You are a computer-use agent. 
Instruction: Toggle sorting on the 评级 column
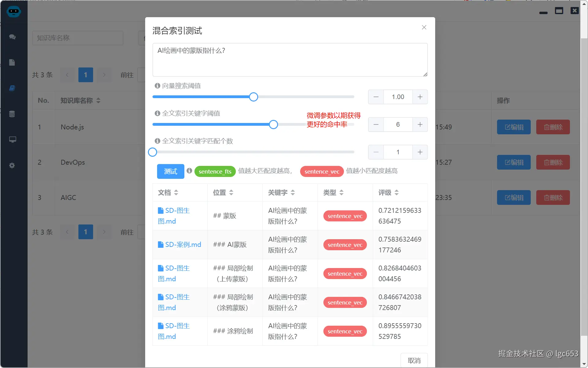[x=397, y=193]
